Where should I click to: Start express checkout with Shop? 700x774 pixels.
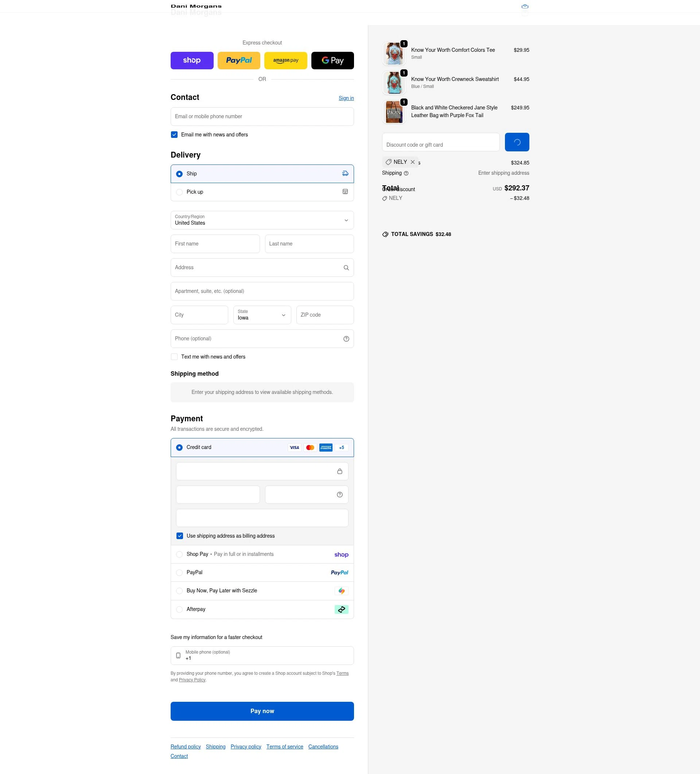[192, 60]
